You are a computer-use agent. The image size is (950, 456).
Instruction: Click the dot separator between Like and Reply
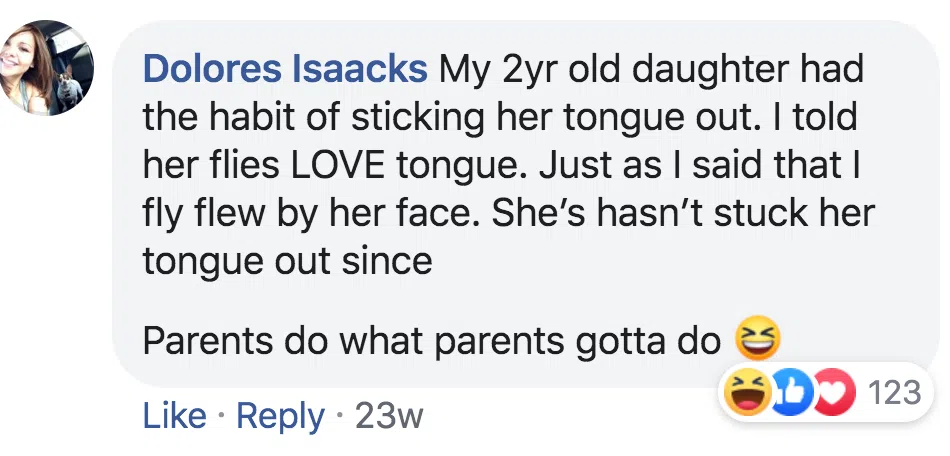click(220, 416)
